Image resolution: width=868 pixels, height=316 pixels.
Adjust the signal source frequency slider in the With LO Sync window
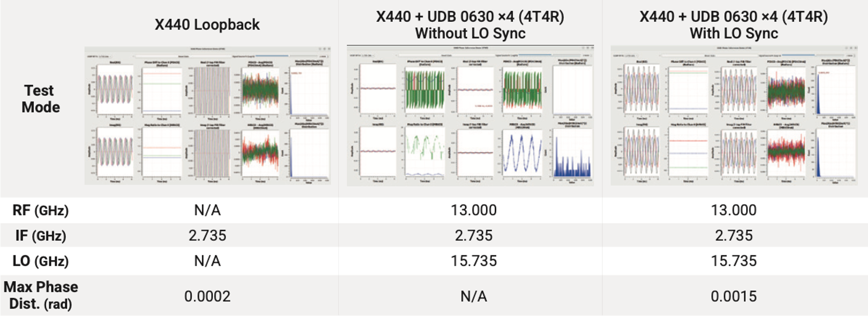coord(812,55)
